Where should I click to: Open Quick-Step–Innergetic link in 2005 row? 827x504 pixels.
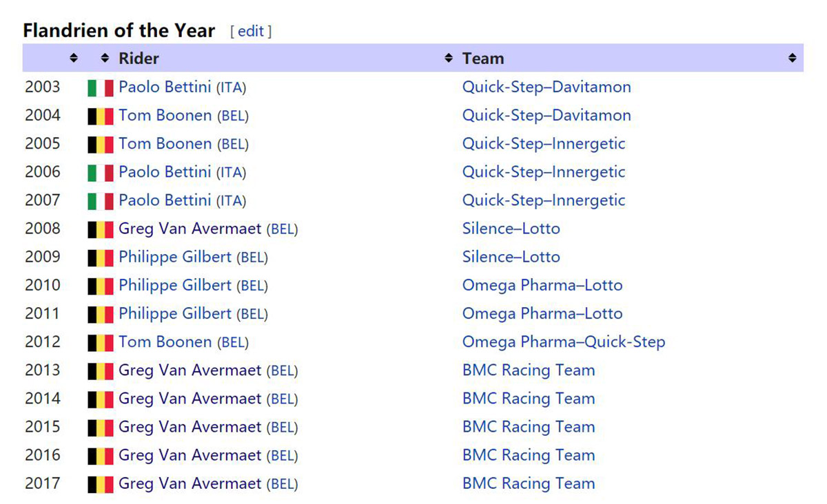[x=544, y=143]
